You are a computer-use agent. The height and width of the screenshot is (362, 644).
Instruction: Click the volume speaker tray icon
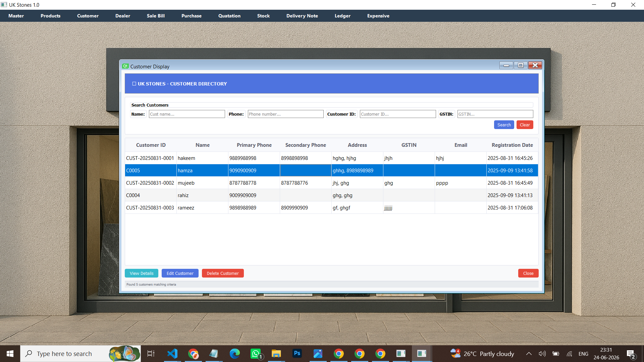[542, 354]
